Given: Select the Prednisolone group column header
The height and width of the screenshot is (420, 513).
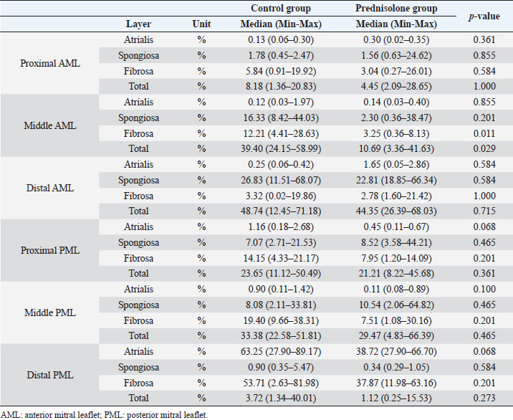Looking at the screenshot, I should pyautogui.click(x=396, y=9).
